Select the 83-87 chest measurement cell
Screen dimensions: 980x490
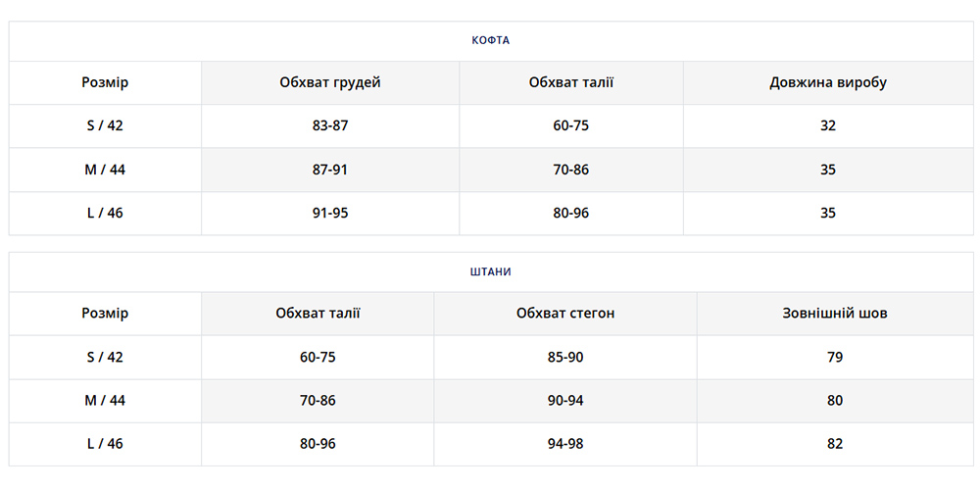[330, 125]
